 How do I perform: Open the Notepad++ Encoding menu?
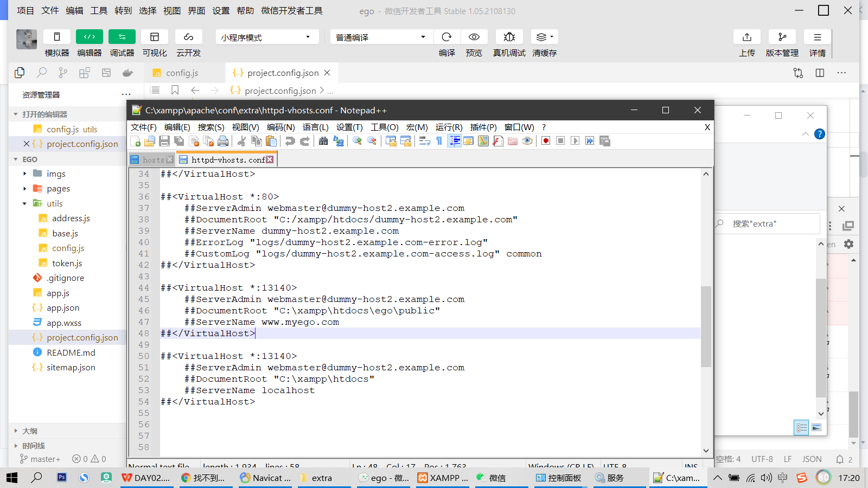(x=280, y=127)
